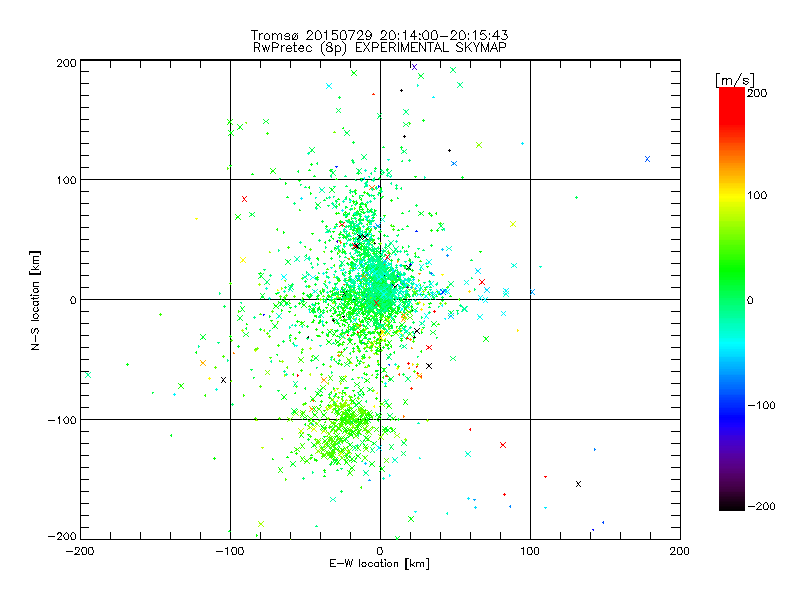Click the 'E-W location [km]' axis label

tap(379, 564)
